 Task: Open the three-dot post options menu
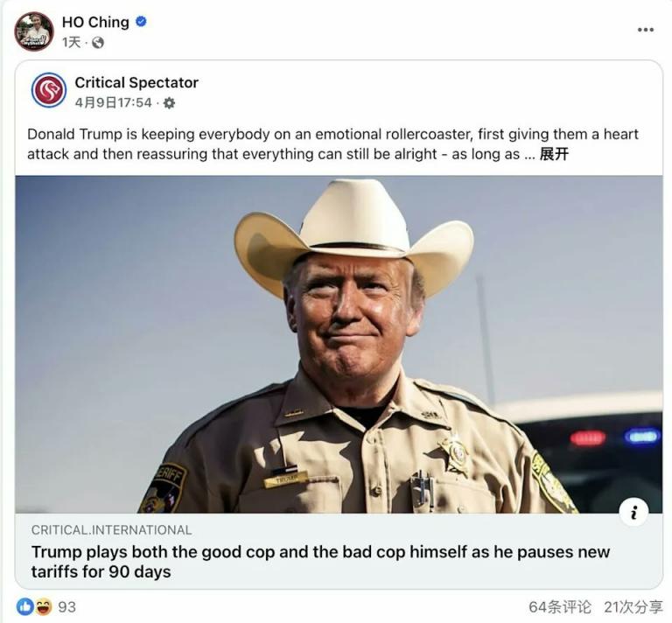point(645,30)
